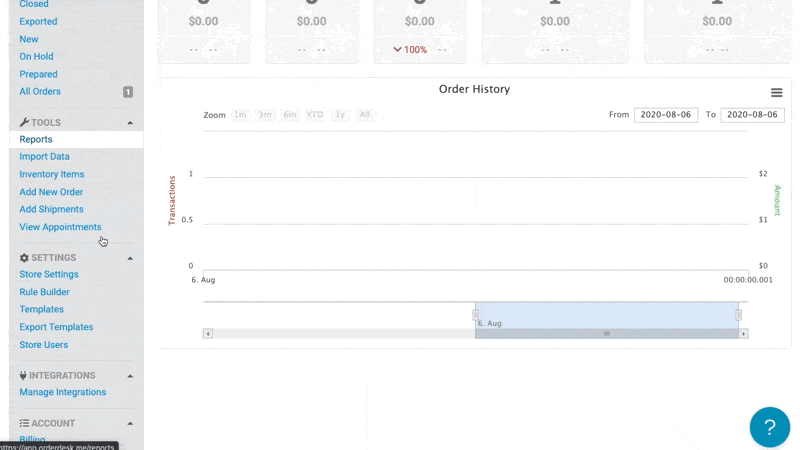Click the right scroll arrow under the chart
This screenshot has height=450, width=800.
[743, 334]
